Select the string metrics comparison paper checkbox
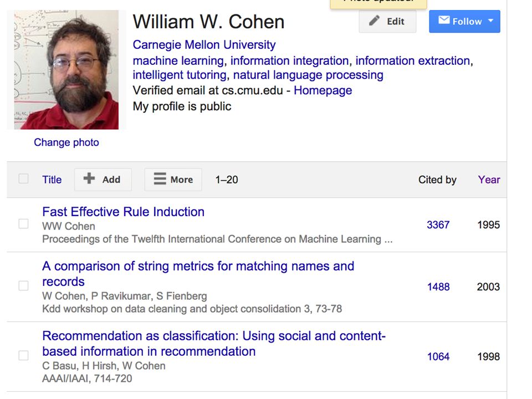The height and width of the screenshot is (399, 532). click(x=23, y=286)
